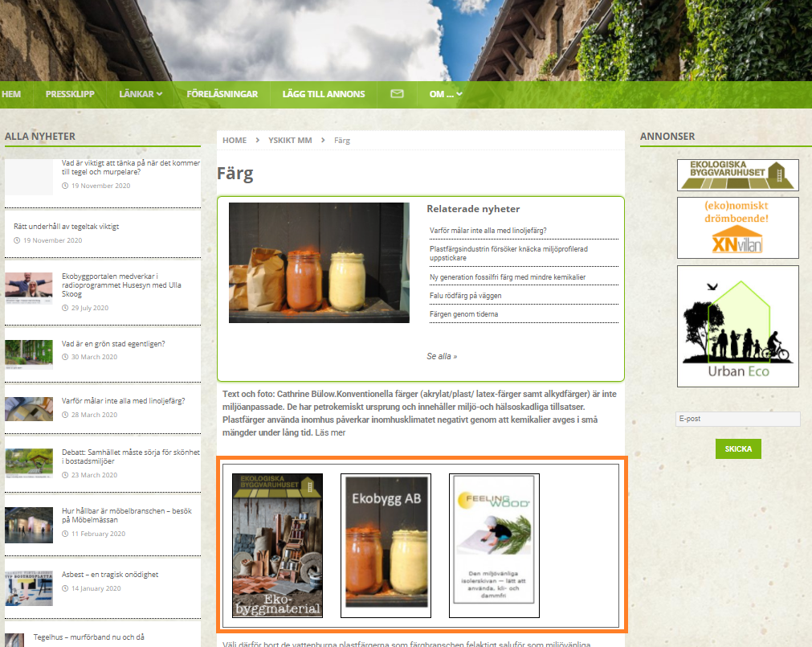812x647 pixels.
Task: Open 'Vad är en grön stad egentligen?' news
Action: click(113, 343)
